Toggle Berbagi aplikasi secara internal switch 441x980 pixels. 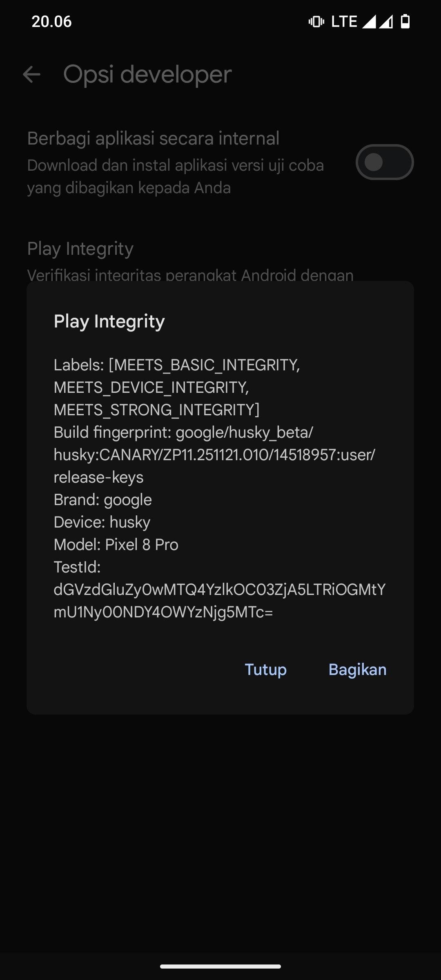(384, 162)
